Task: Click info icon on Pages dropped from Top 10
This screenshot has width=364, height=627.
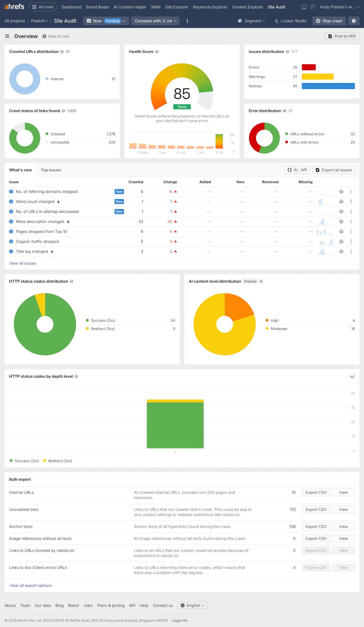Action: point(11,232)
